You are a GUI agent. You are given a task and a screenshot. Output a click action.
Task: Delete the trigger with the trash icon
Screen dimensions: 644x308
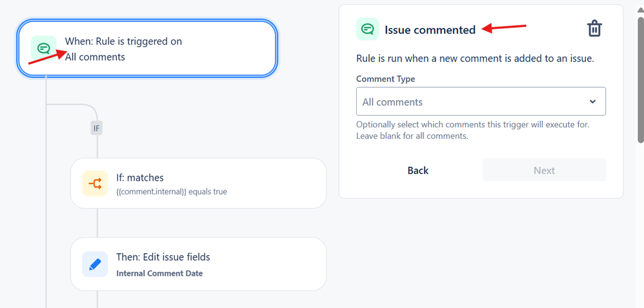(x=594, y=29)
